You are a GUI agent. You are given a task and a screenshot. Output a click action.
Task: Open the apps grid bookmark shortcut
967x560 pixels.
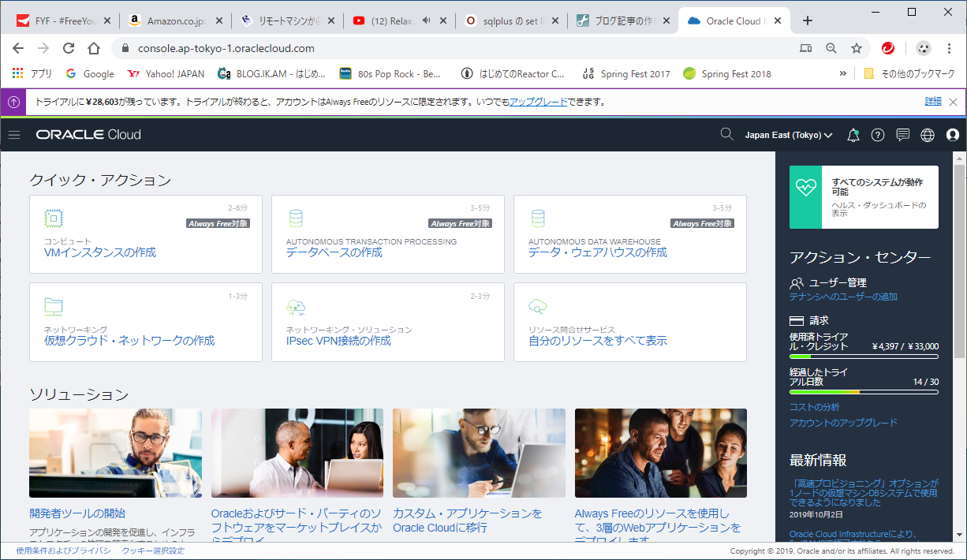click(32, 73)
